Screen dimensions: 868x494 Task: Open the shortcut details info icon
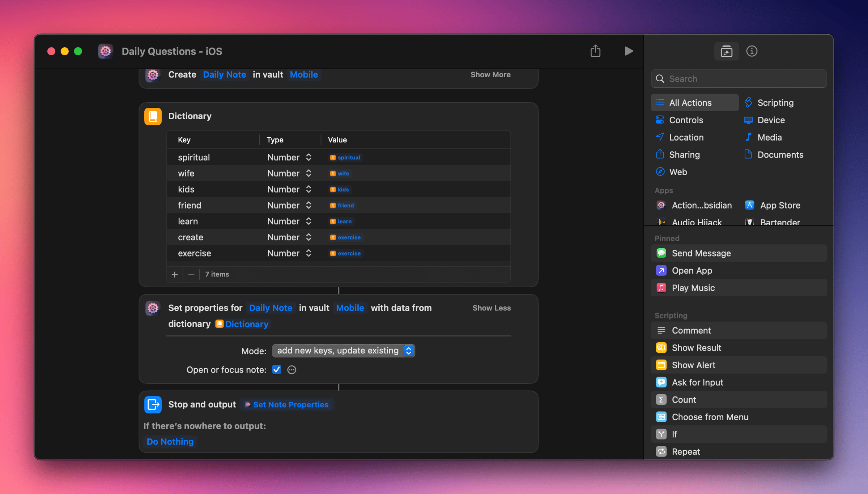[752, 51]
